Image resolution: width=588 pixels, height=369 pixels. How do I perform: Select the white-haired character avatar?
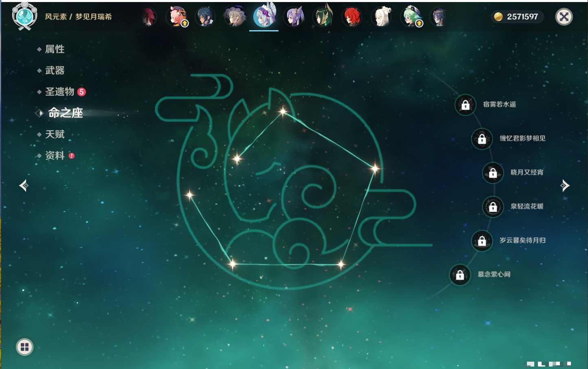pyautogui.click(x=382, y=17)
